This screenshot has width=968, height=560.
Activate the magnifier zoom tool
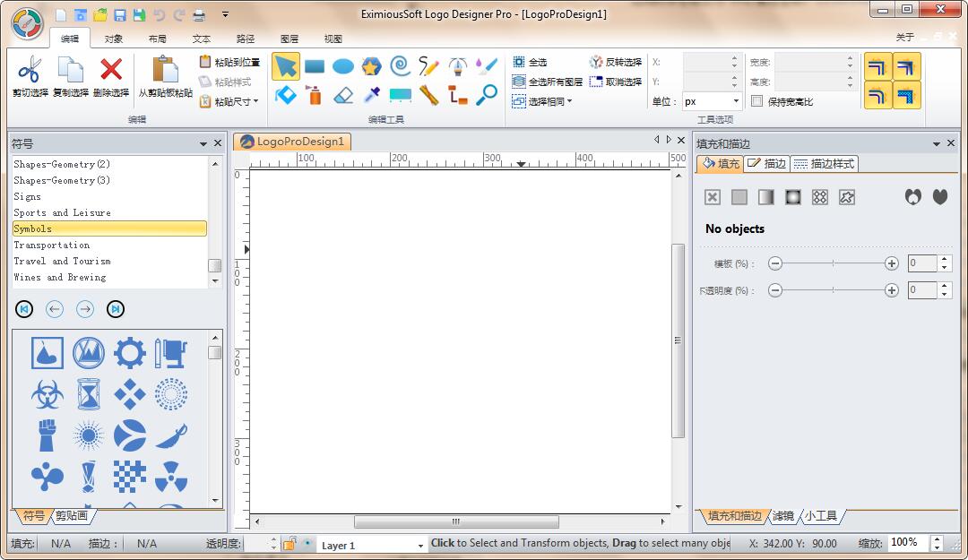(x=487, y=95)
